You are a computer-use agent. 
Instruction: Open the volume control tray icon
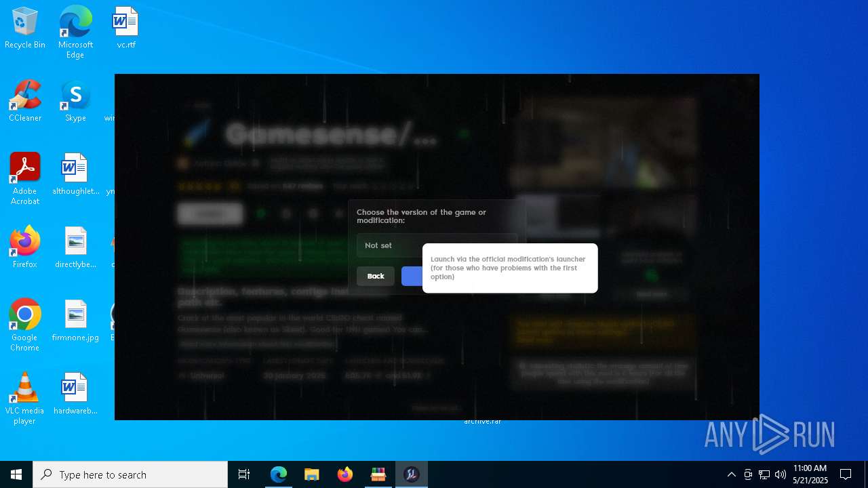[x=781, y=474]
